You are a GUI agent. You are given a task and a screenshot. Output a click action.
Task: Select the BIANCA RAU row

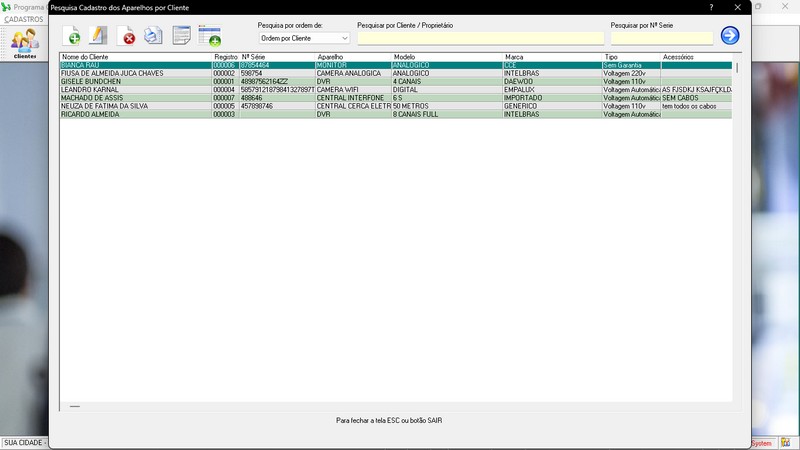click(x=396, y=65)
